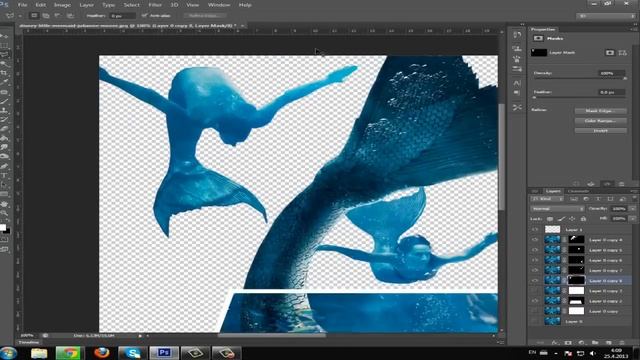Open the layer Opacity dropdown arrow
Viewport: 640px width, 360px height.
[x=633, y=209]
